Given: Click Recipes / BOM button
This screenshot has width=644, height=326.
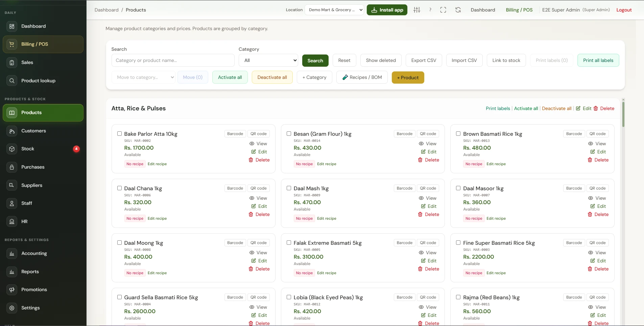Looking at the screenshot, I should click(x=362, y=77).
